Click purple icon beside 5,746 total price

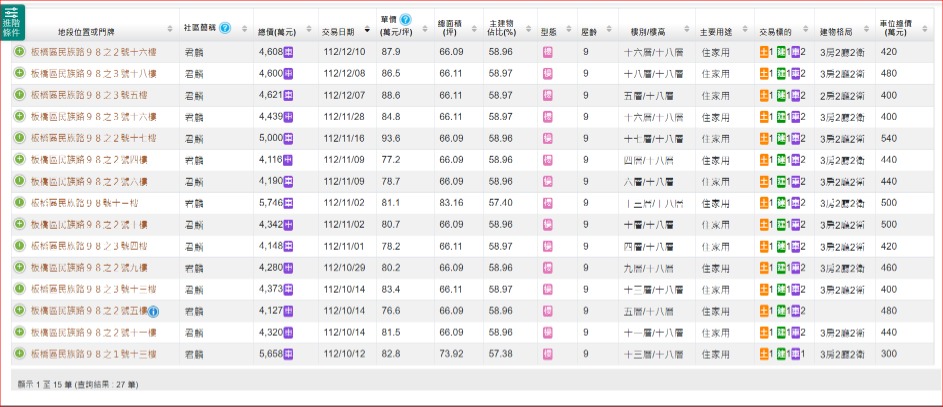[x=288, y=202]
